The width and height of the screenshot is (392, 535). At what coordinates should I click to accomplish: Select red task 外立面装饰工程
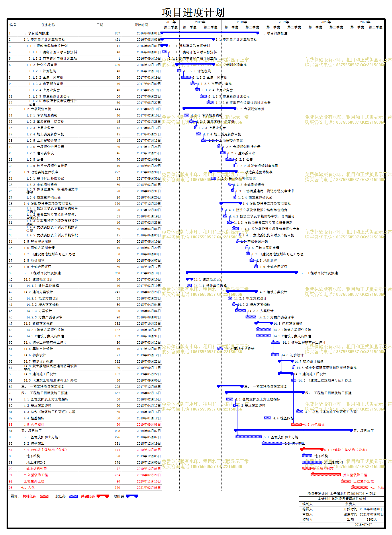(x=85, y=475)
